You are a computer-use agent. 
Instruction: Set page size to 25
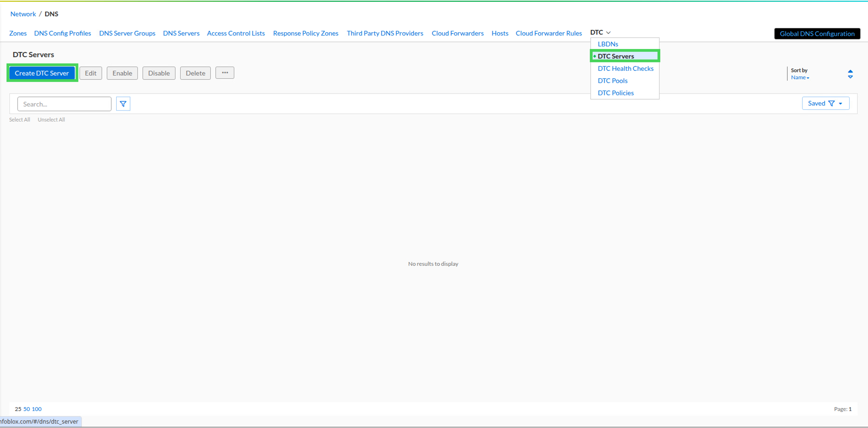click(18, 409)
